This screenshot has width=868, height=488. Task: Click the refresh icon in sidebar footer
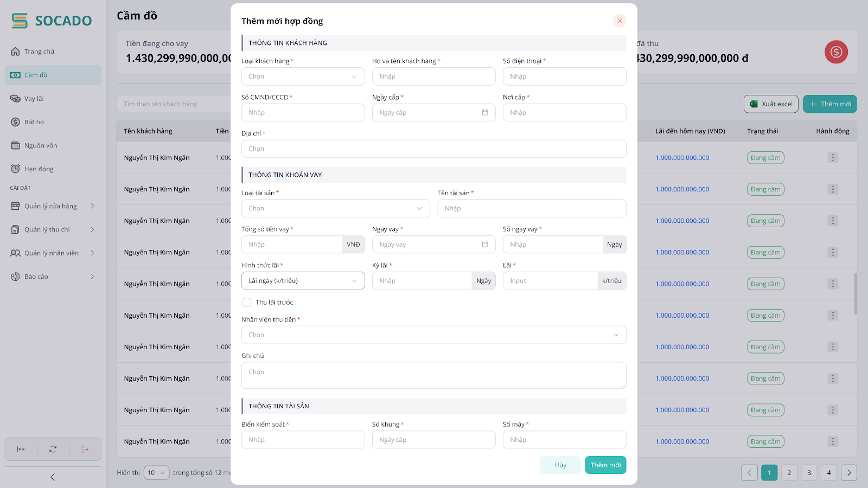(x=53, y=449)
